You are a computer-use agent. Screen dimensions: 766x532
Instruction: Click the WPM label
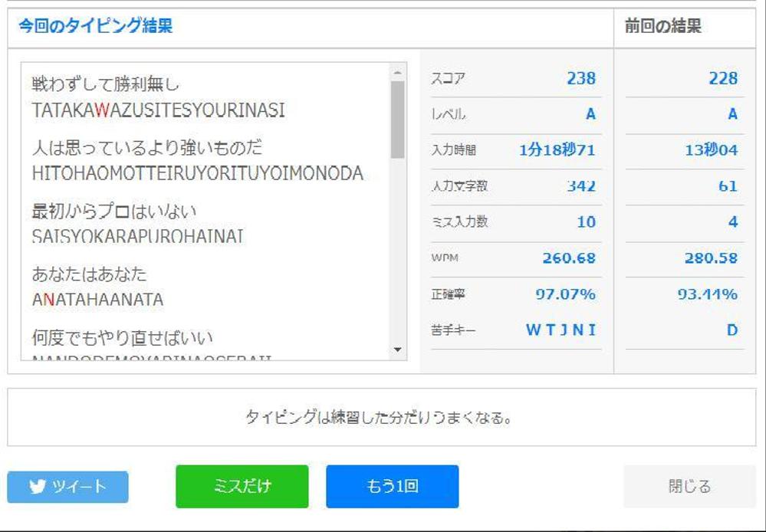click(x=445, y=258)
